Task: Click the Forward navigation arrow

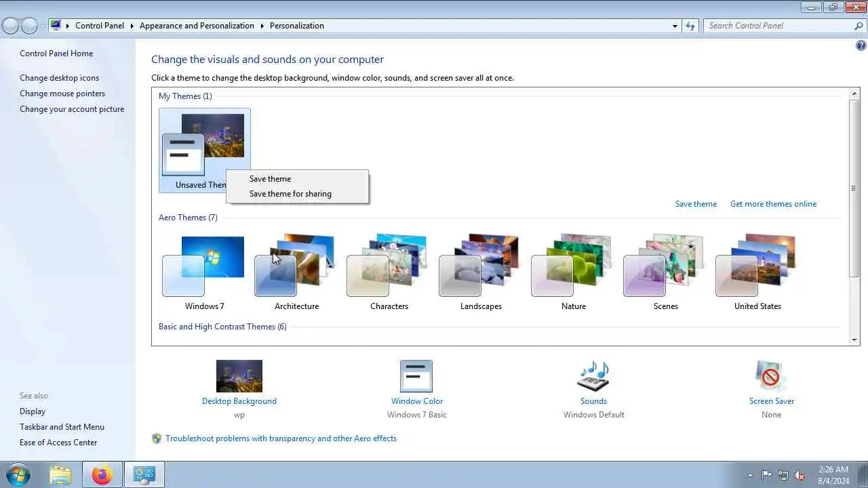Action: pyautogui.click(x=29, y=26)
